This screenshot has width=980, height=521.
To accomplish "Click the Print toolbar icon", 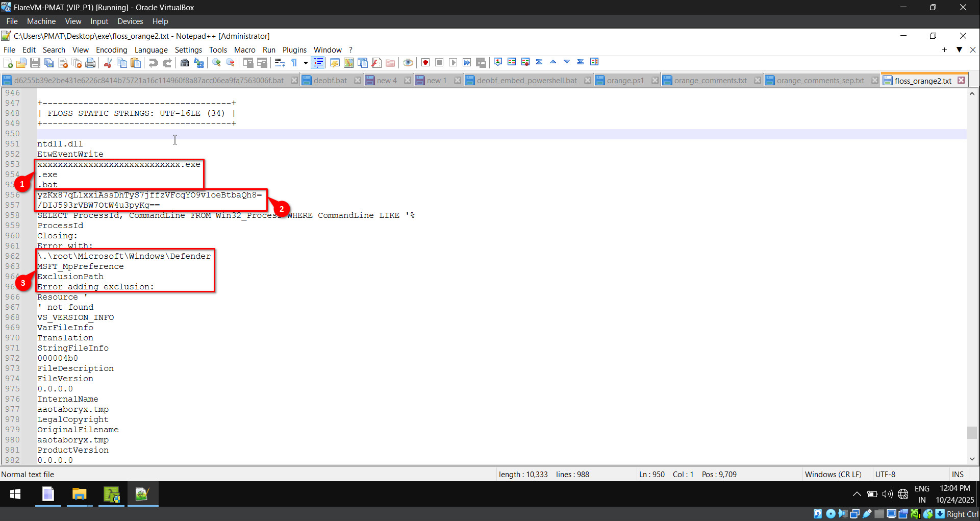I will [x=91, y=62].
